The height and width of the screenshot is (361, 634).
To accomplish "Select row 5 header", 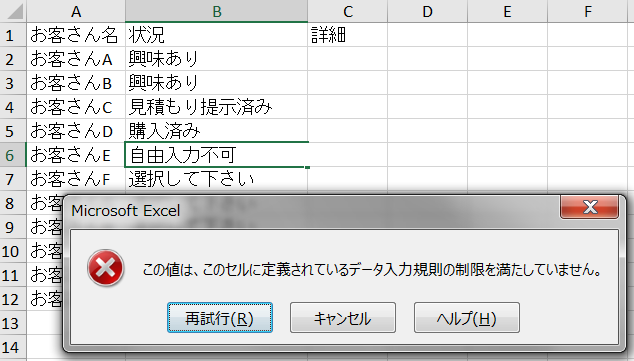I will [x=13, y=131].
